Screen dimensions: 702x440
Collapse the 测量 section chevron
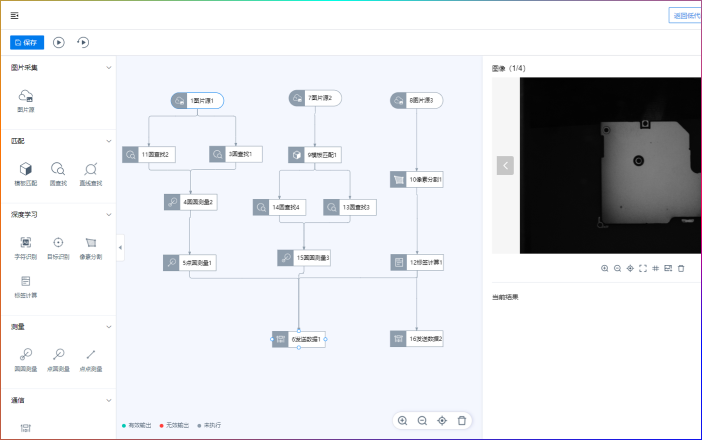[x=108, y=326]
